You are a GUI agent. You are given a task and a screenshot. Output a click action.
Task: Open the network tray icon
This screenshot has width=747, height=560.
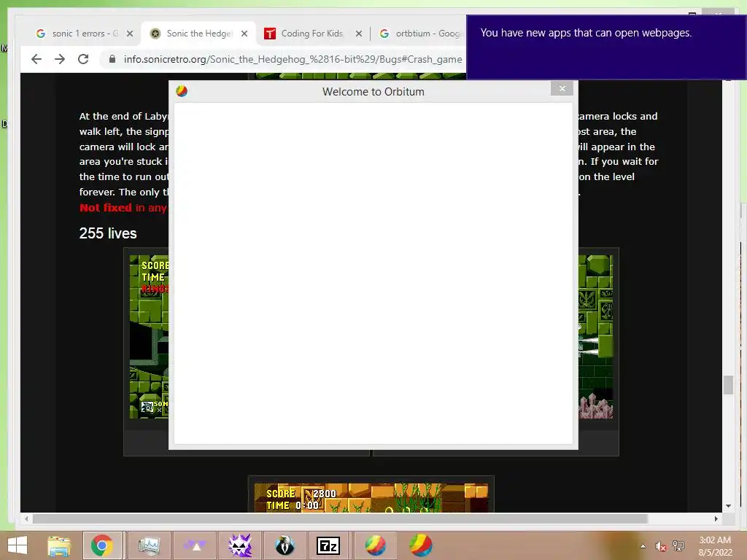click(678, 546)
